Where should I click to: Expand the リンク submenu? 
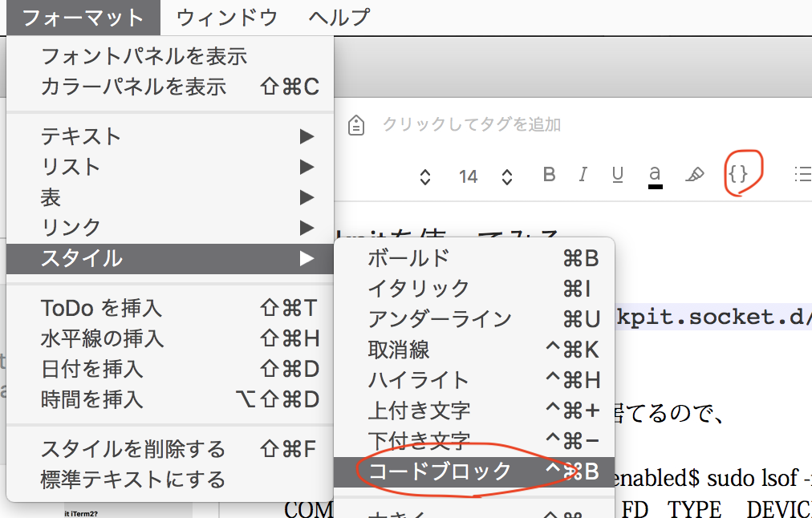click(x=170, y=229)
